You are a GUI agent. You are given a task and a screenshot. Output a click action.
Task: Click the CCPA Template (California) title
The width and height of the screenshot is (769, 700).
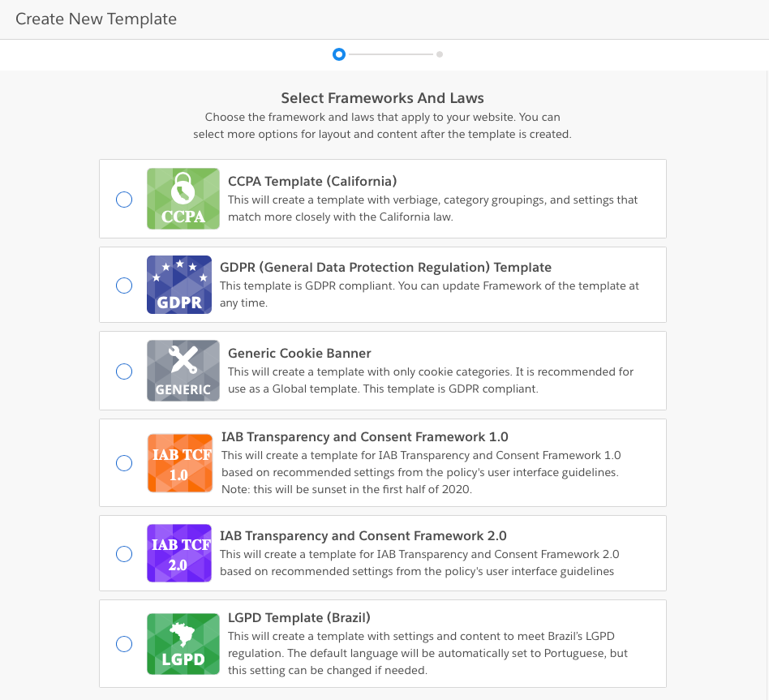point(312,182)
